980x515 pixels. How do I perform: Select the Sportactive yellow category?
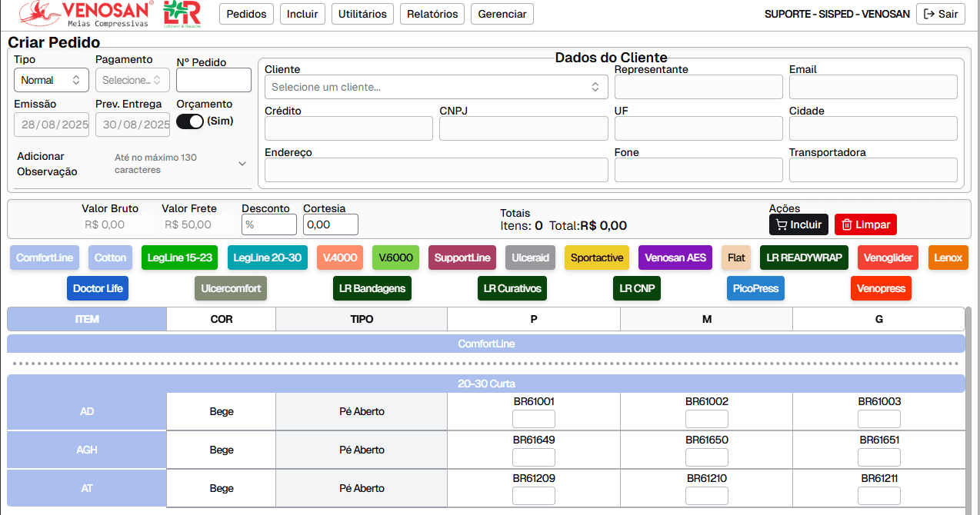pyautogui.click(x=596, y=257)
